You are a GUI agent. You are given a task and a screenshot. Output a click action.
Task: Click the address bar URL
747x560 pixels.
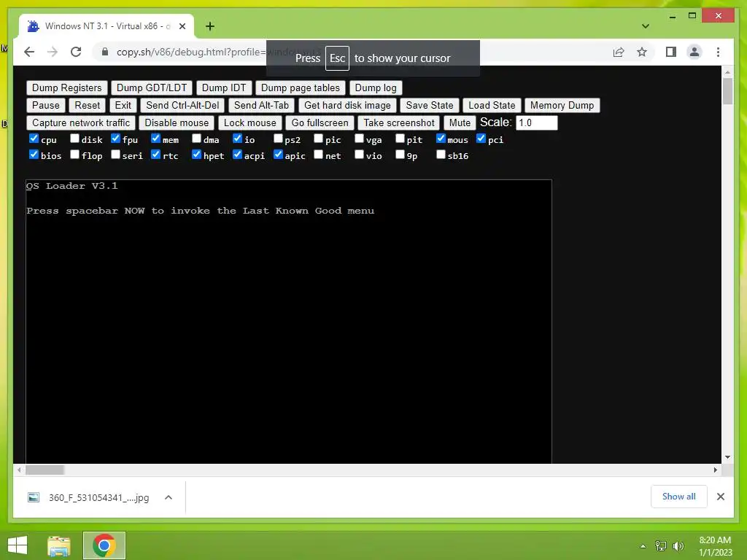click(190, 52)
